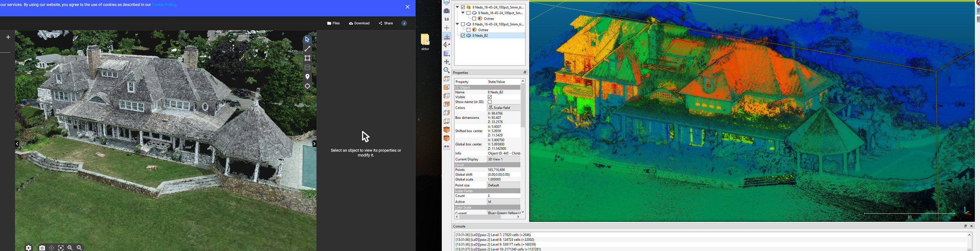Image resolution: width=980 pixels, height=251 pixels.
Task: Click the fit-to-view frame icon
Action: (x=61, y=248)
